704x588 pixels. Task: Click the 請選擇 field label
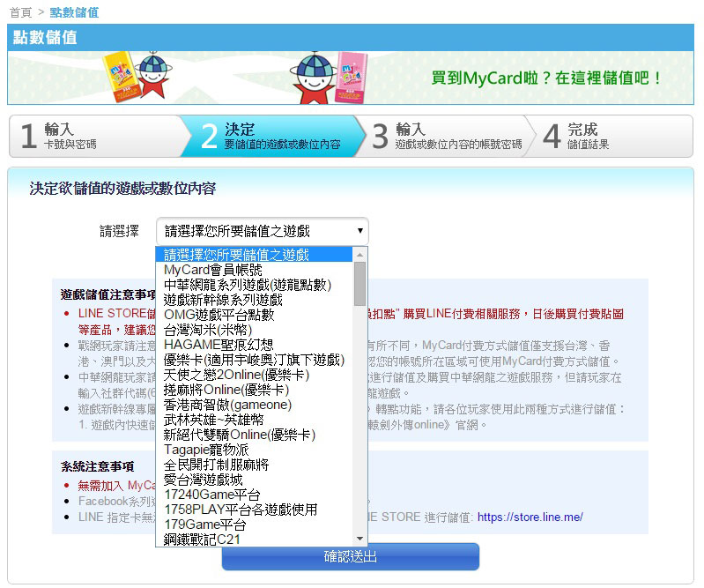click(x=119, y=231)
